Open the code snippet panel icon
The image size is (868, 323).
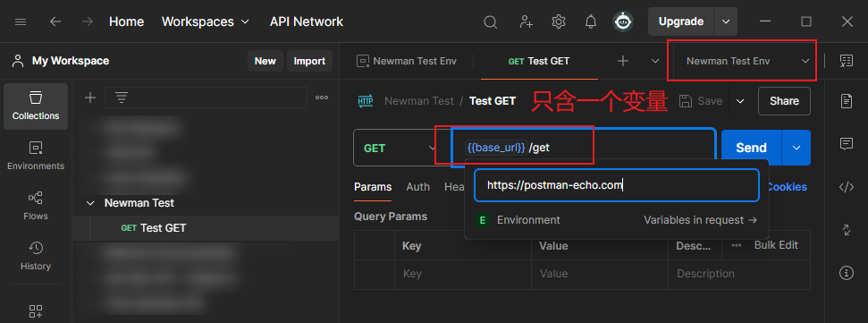coord(847,187)
